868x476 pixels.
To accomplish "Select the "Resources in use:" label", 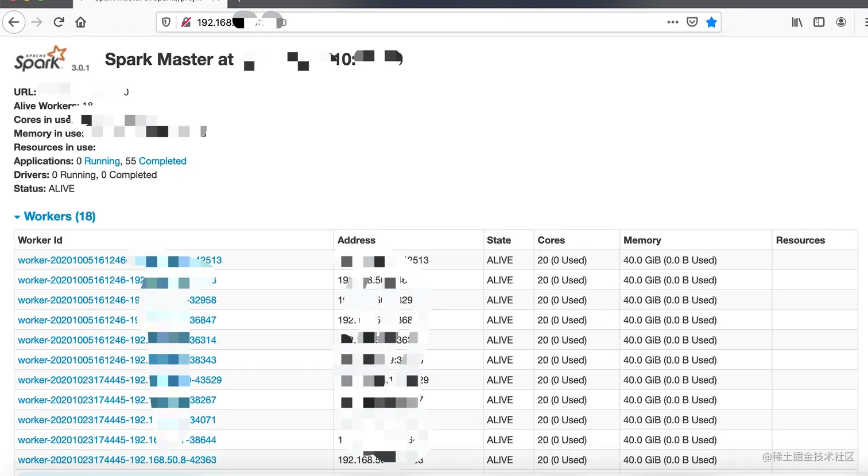I will coord(55,147).
